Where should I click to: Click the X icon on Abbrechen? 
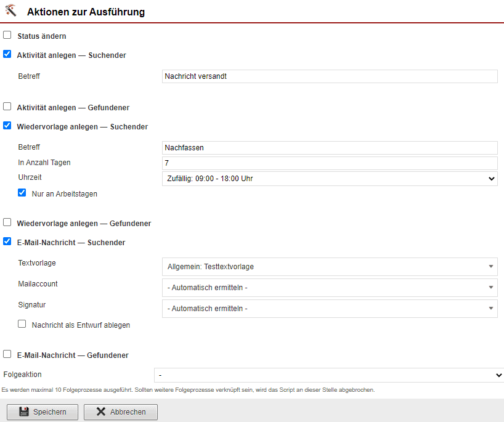coord(100,412)
